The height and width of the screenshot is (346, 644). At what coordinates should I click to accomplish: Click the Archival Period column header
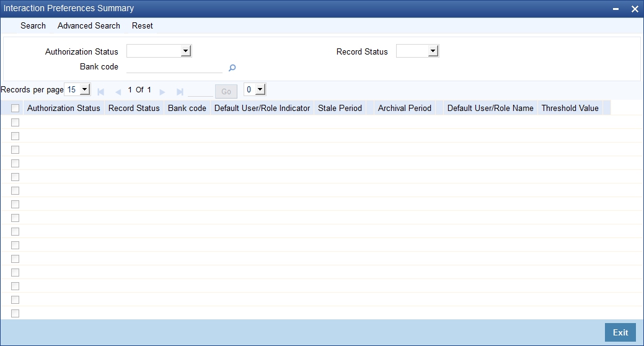[405, 108]
